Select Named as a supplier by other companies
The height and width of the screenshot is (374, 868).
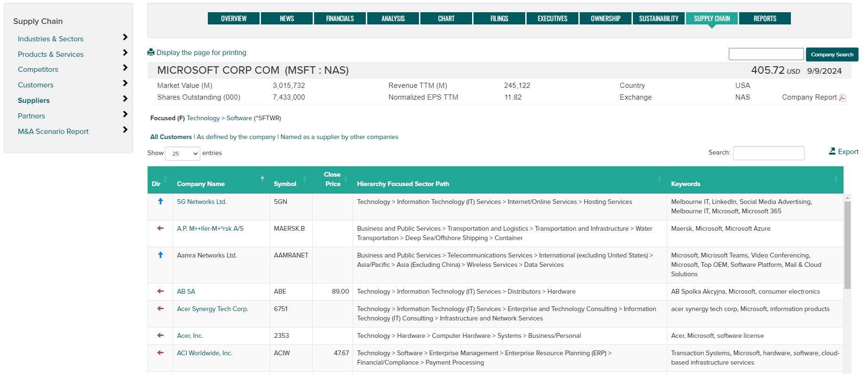(x=339, y=137)
